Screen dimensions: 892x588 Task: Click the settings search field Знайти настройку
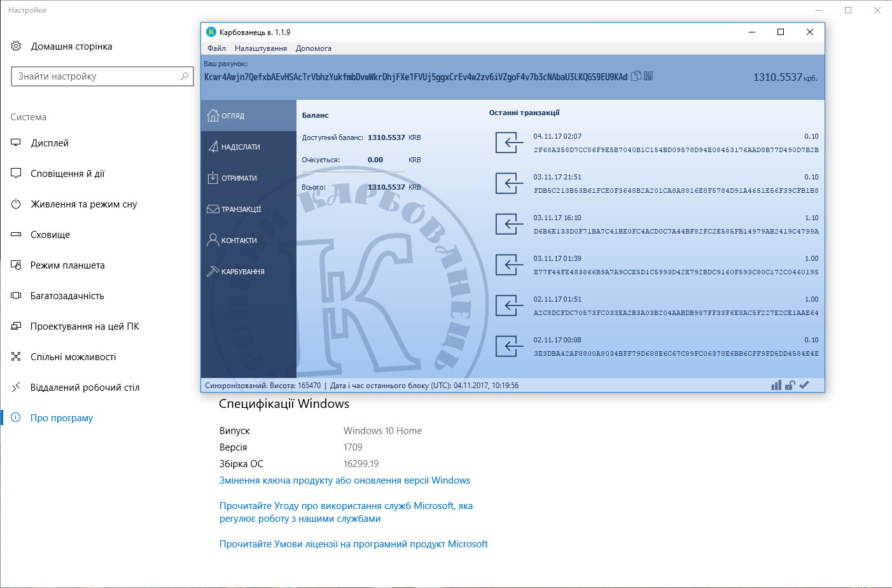(102, 76)
